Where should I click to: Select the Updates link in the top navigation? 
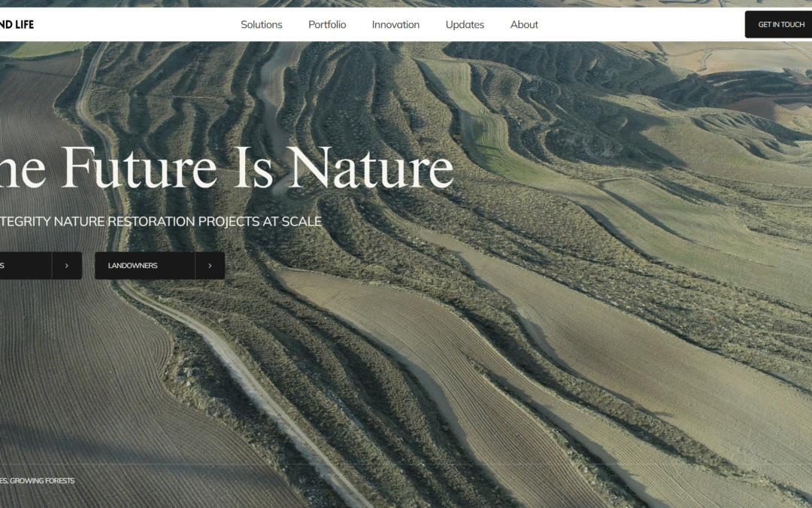(465, 24)
